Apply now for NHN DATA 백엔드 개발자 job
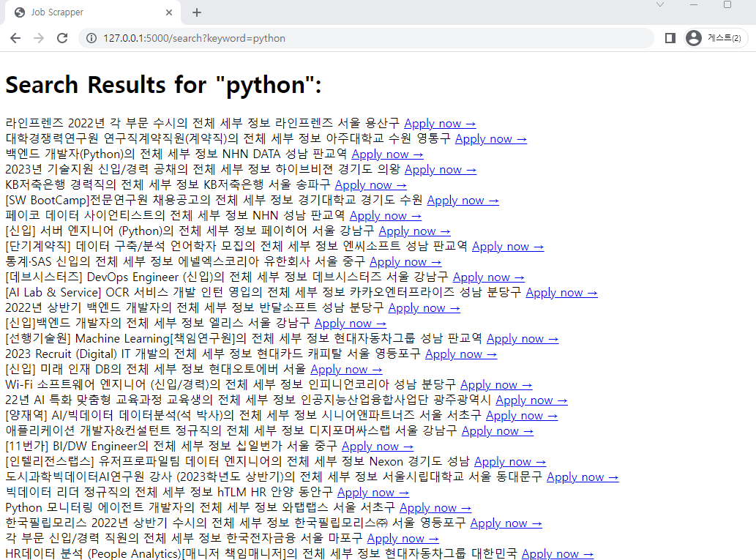 388,154
